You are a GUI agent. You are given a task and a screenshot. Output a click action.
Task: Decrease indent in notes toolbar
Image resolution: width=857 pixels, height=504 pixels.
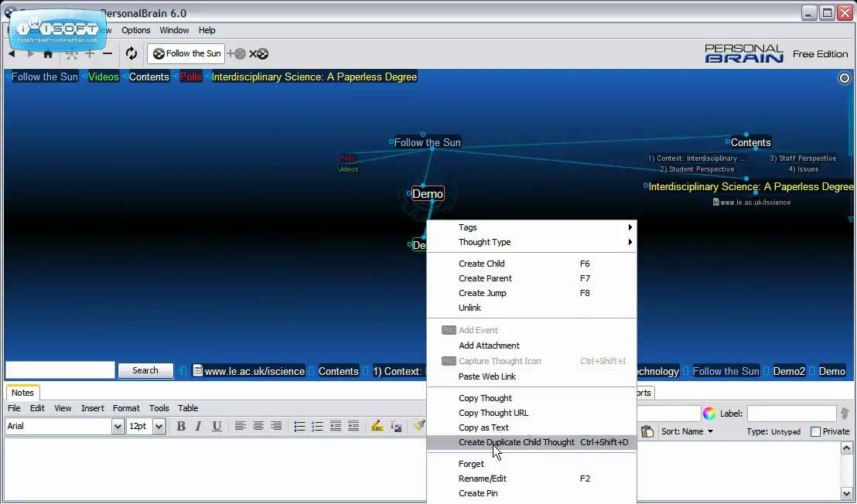(x=336, y=426)
